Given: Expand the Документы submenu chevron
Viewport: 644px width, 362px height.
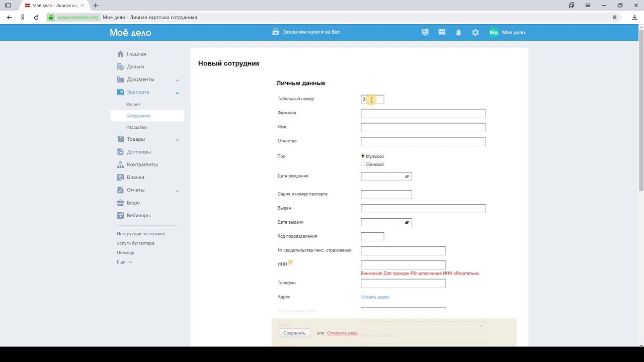Looking at the screenshot, I should coord(178,80).
